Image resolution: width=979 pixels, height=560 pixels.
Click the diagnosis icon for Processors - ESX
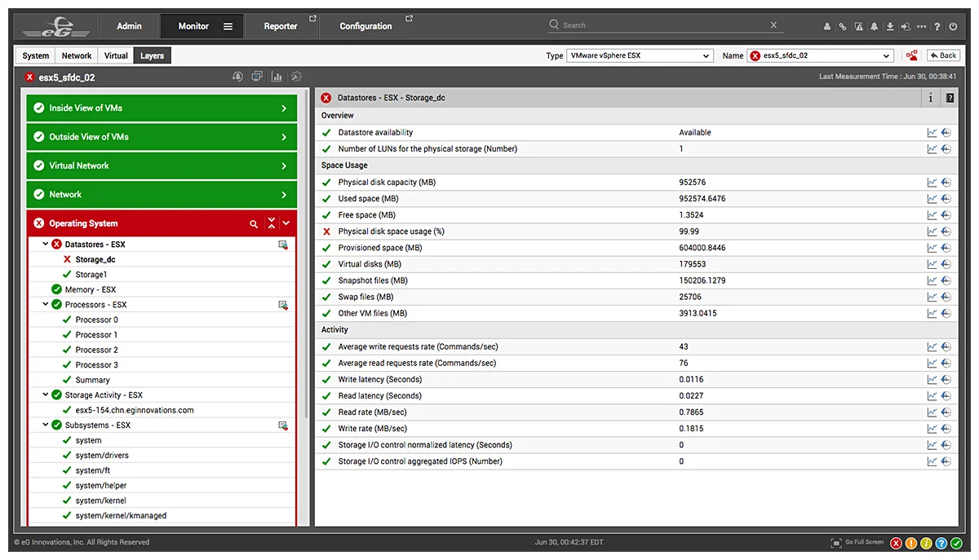[x=283, y=305]
